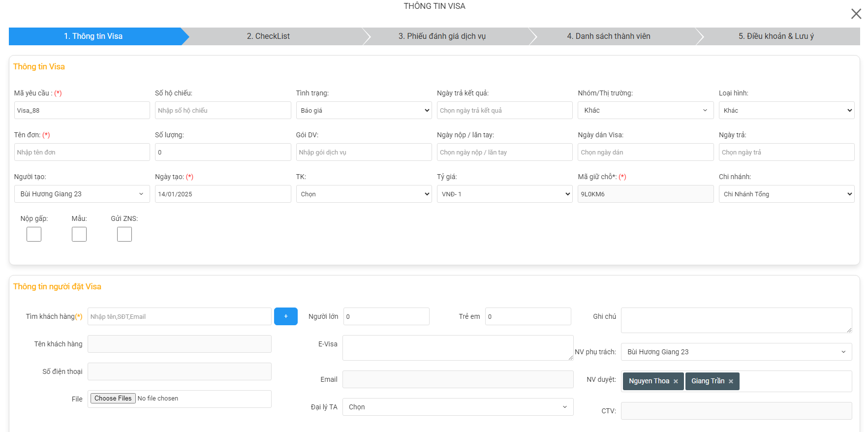The image size is (868, 432).
Task: Click the blue plus add customer button
Action: pos(285,316)
